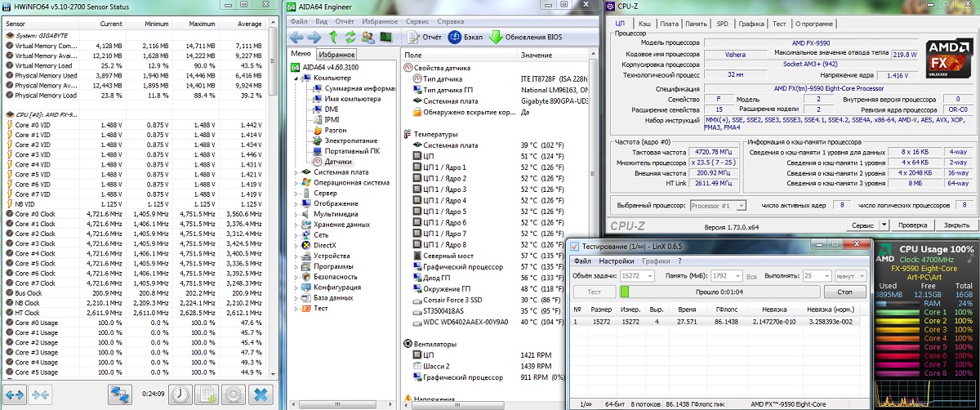Switch to SPD tab in CPU-Z
Viewport: 980px width, 410px height.
click(x=723, y=24)
